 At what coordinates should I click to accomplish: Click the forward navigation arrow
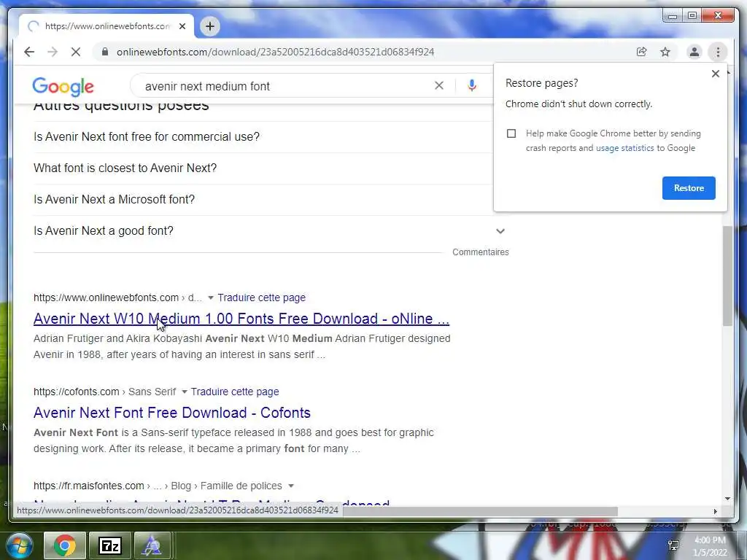click(x=53, y=52)
